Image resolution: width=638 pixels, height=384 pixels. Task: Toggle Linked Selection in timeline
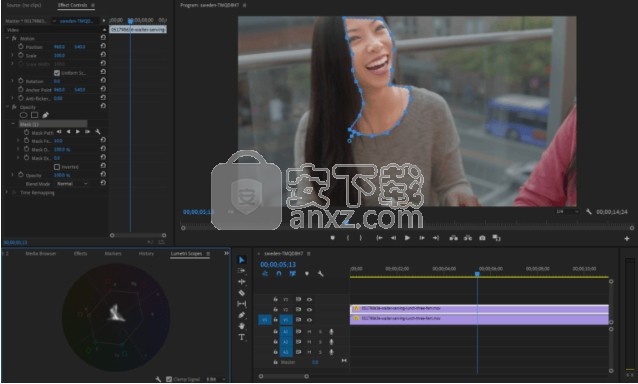[293, 274]
